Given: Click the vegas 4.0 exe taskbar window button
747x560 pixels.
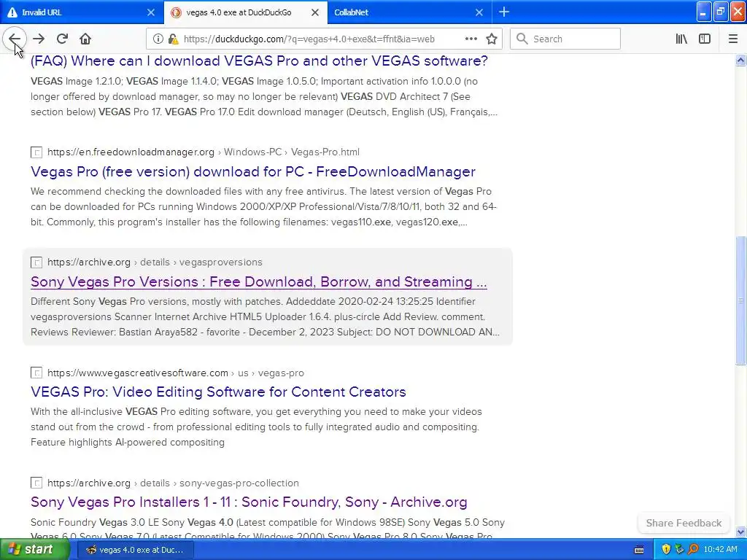Looking at the screenshot, I should [x=136, y=550].
